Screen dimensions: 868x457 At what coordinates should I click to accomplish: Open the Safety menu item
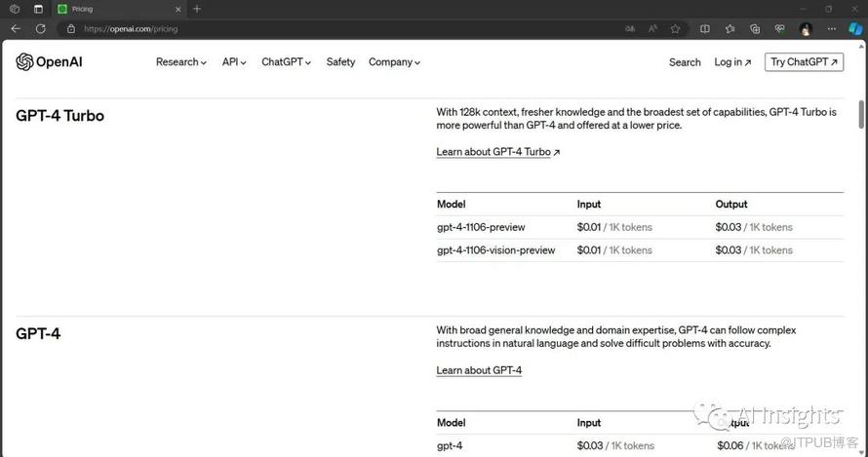[x=340, y=62]
